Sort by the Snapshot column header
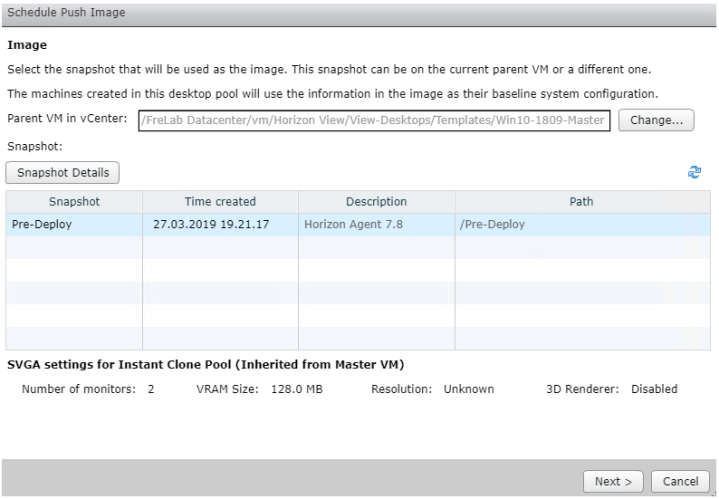719x499 pixels. (x=73, y=201)
